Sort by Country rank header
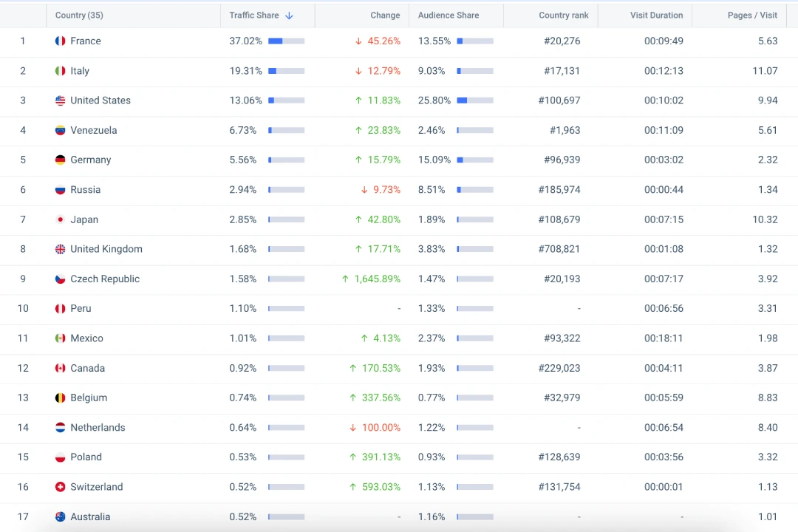The height and width of the screenshot is (532, 798). [564, 16]
